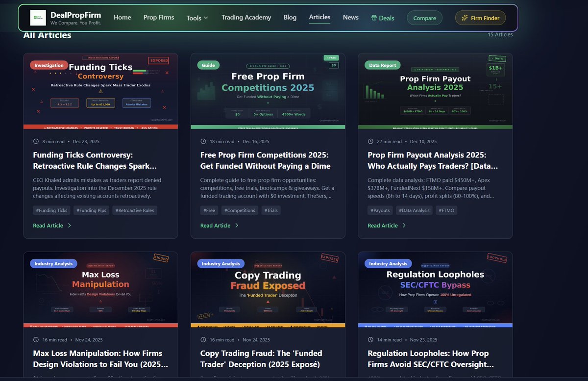Viewport: 588px width, 381px height.
Task: Open Copy Trading Fraud article title
Action: 261,359
